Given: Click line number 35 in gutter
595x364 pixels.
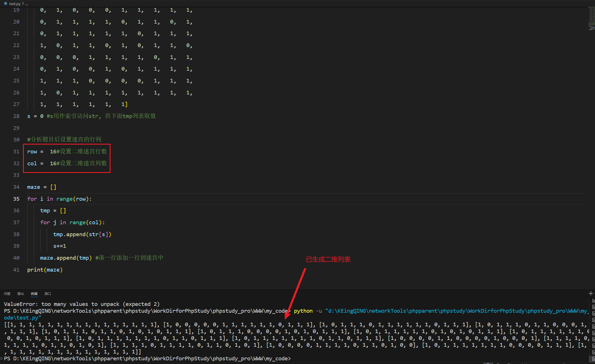Looking at the screenshot, I should (16, 199).
